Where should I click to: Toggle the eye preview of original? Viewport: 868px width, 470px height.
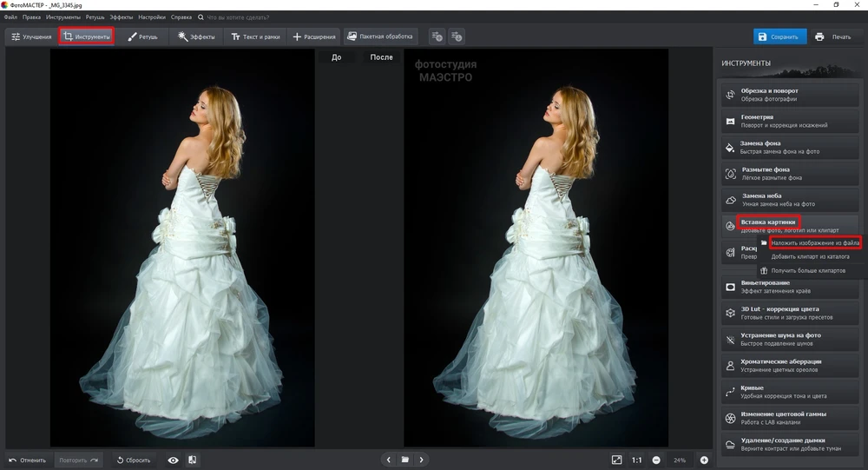click(x=173, y=460)
